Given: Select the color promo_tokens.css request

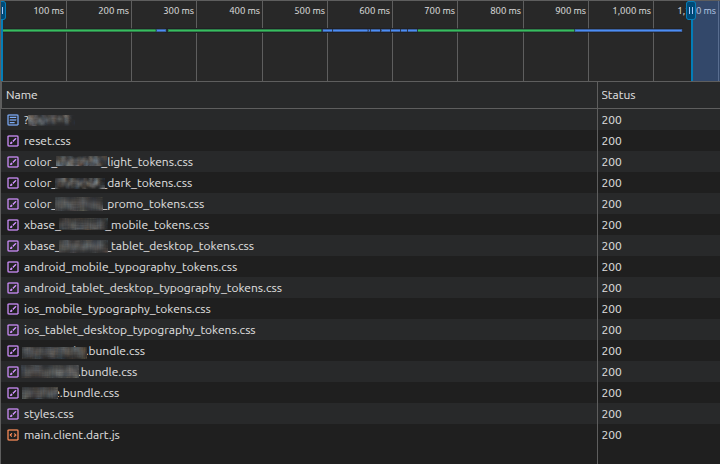Looking at the screenshot, I should tap(114, 204).
